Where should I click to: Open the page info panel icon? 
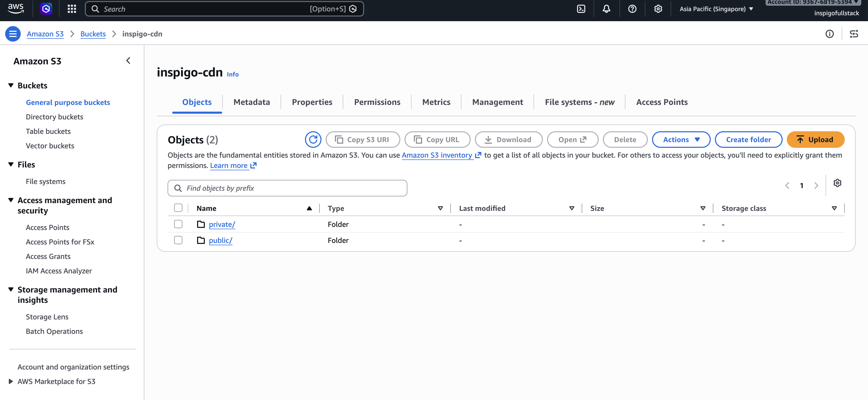[x=829, y=34]
